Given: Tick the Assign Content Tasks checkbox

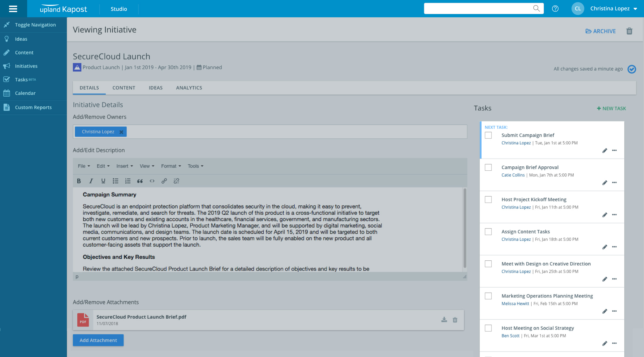Looking at the screenshot, I should (x=488, y=232).
